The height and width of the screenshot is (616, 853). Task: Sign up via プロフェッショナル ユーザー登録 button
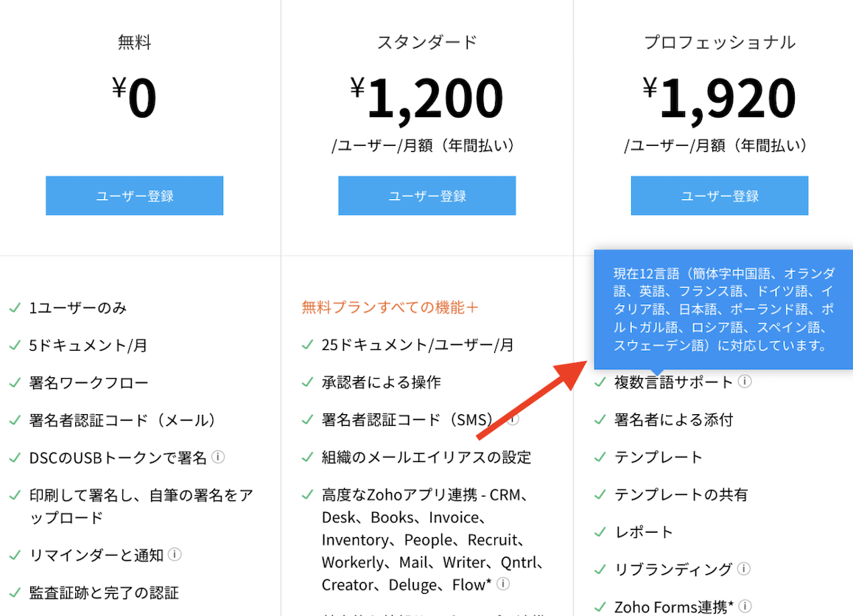coord(719,196)
